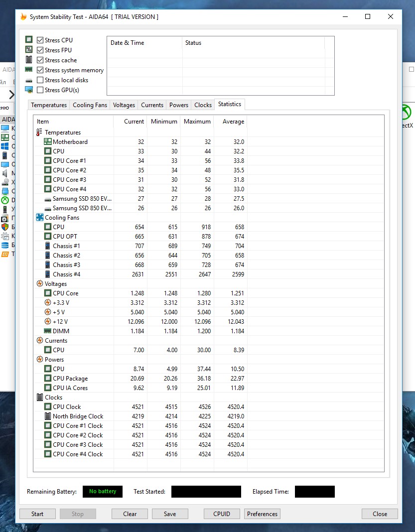The width and height of the screenshot is (415, 532).
Task: Click the North Bridge Clock icon
Action: click(x=47, y=416)
